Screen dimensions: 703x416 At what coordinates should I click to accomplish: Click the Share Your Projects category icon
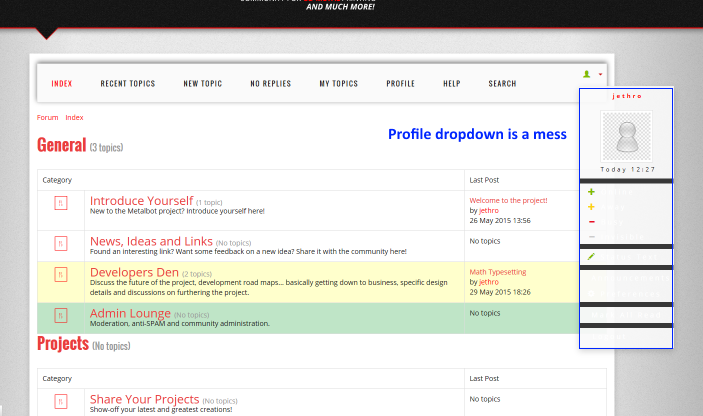[60, 402]
